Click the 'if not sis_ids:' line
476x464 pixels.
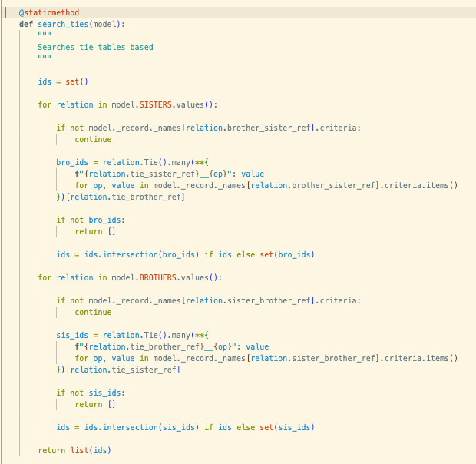point(91,393)
